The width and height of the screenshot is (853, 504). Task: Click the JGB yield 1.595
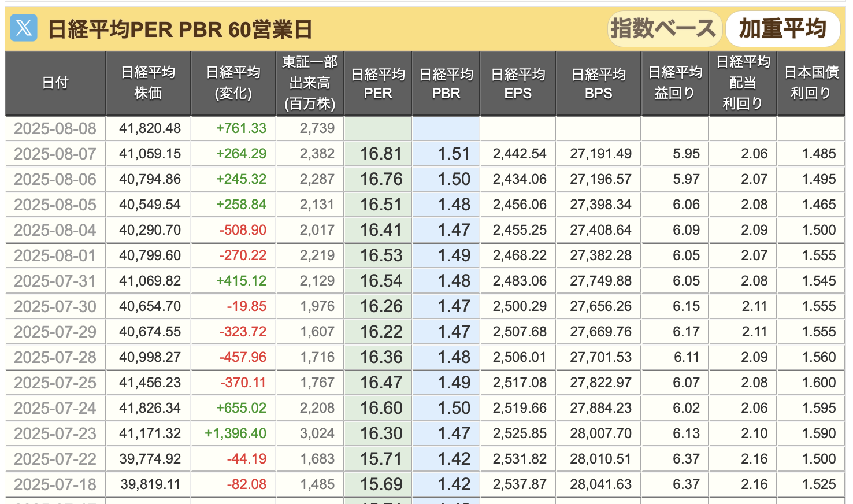click(819, 408)
